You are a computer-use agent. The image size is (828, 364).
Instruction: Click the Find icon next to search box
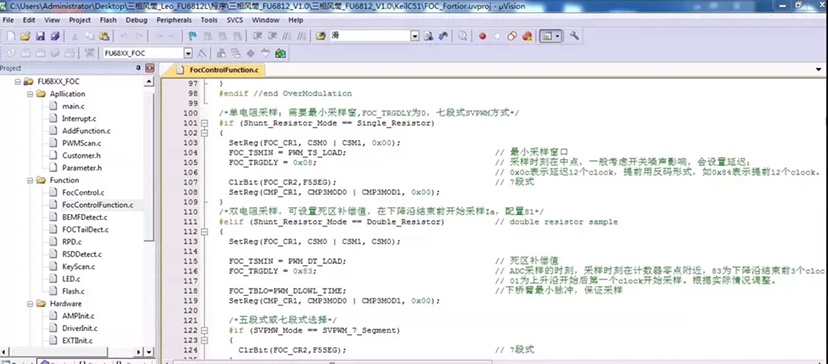pos(429,36)
